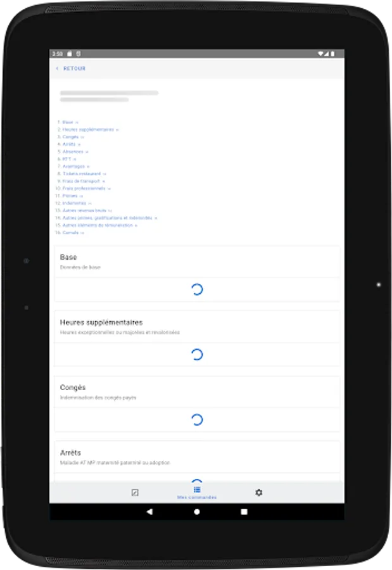Tap the Mes commandes list icon

coord(197,490)
